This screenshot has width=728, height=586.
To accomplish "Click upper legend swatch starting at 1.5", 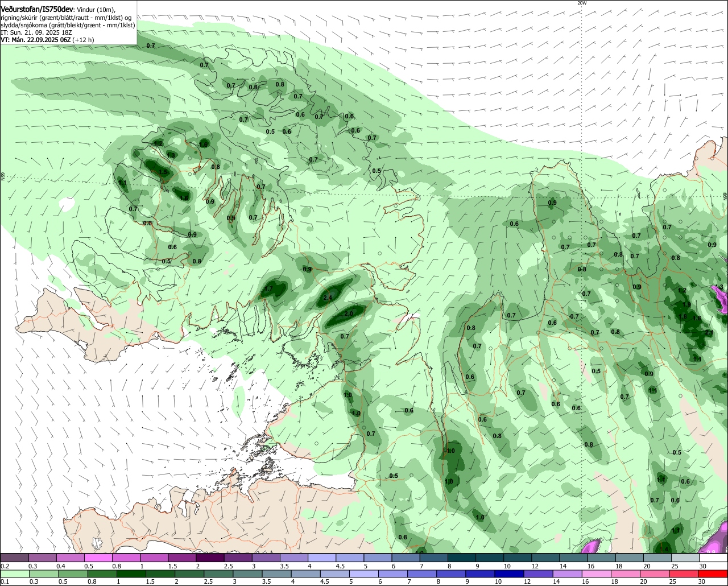I will (182, 558).
